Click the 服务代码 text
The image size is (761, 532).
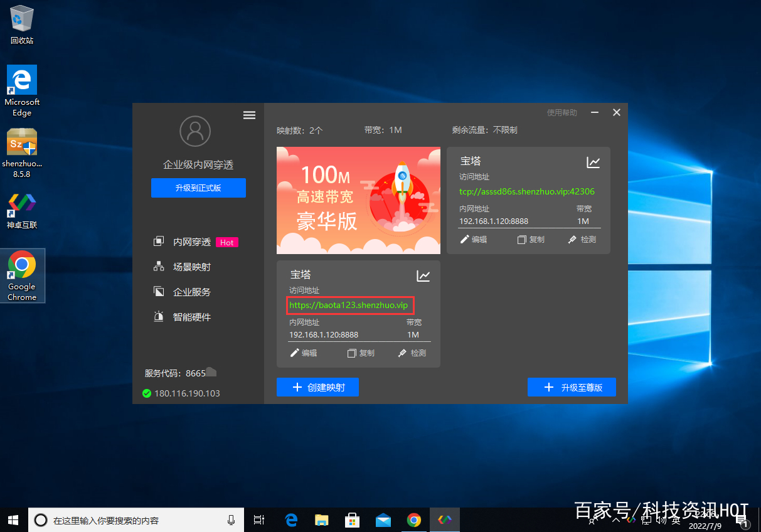[175, 373]
